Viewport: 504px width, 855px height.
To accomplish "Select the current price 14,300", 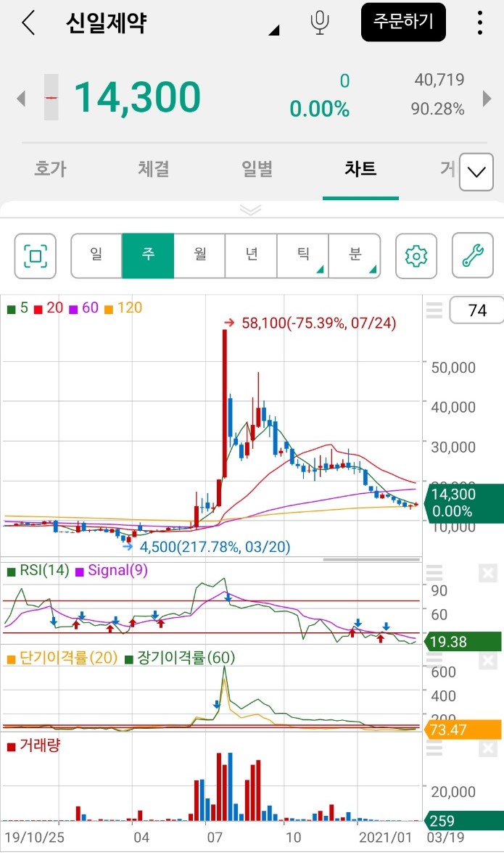I will point(138,98).
